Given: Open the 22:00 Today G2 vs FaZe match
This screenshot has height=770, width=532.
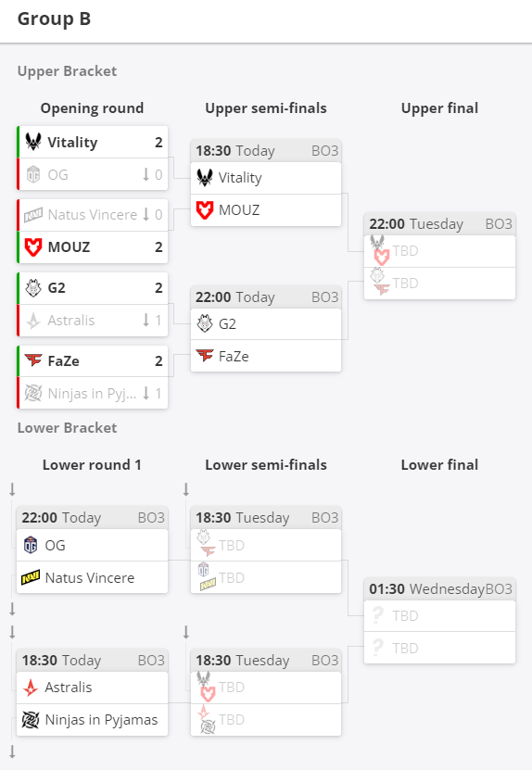Looking at the screenshot, I should 266,297.
